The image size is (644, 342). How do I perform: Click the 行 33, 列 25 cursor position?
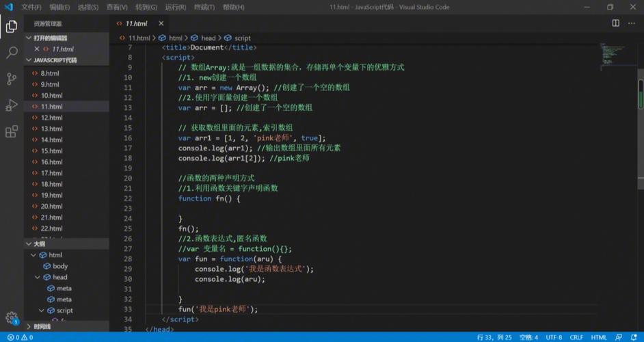[494, 337]
